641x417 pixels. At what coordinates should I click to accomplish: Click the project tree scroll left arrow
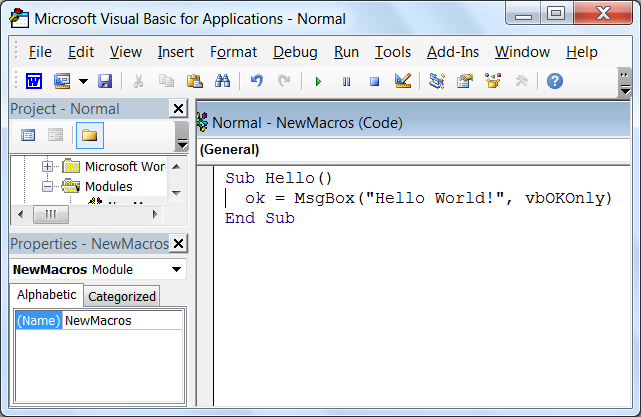[21, 214]
